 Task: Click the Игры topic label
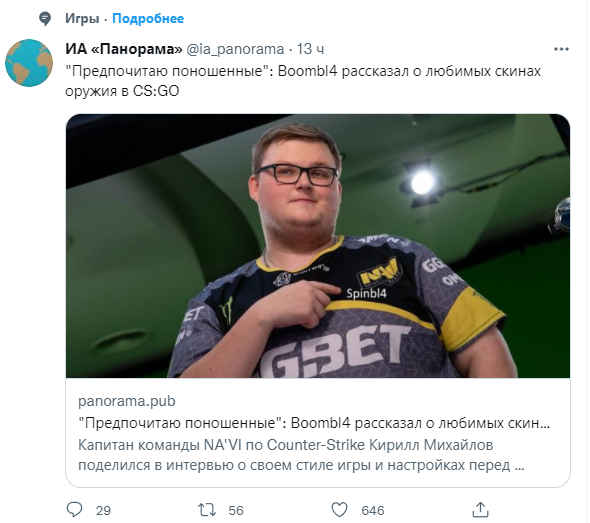point(82,18)
